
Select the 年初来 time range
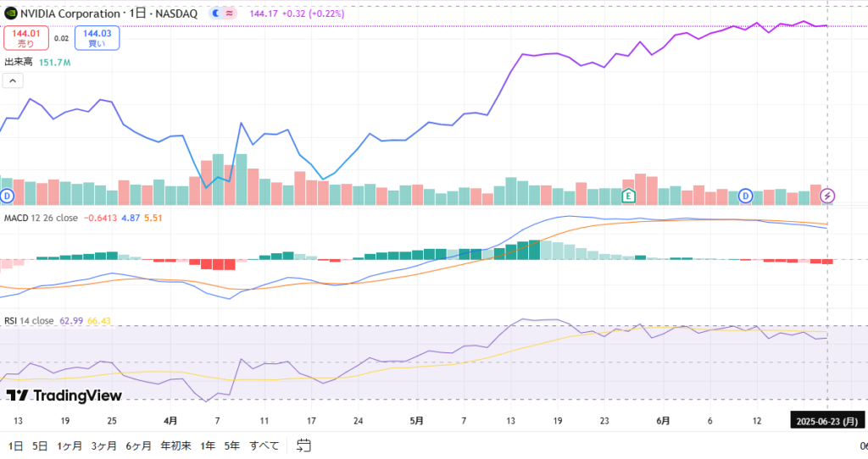coord(175,445)
